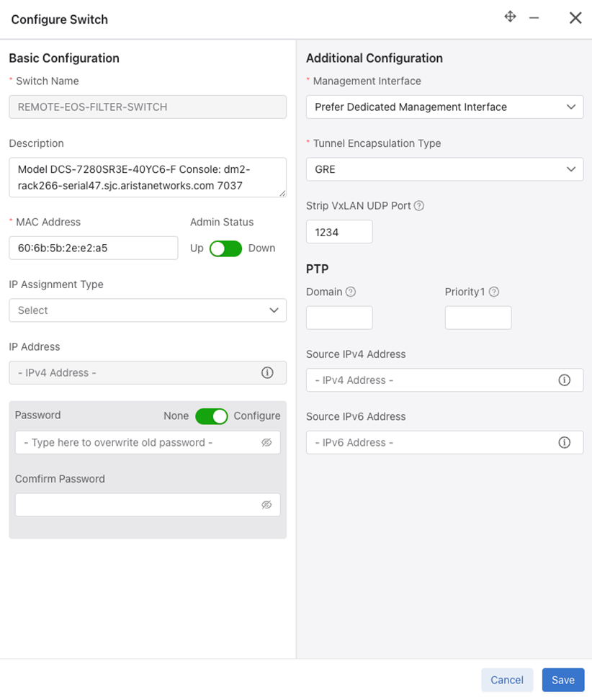Click the Strip VxLAN UDP Port field
The height and width of the screenshot is (700, 592).
pyautogui.click(x=339, y=232)
